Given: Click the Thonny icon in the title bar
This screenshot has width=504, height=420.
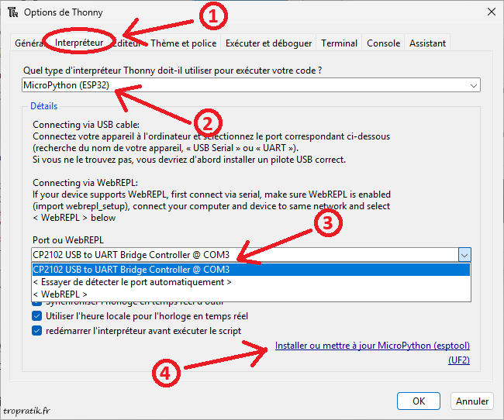Looking at the screenshot, I should pyautogui.click(x=13, y=12).
